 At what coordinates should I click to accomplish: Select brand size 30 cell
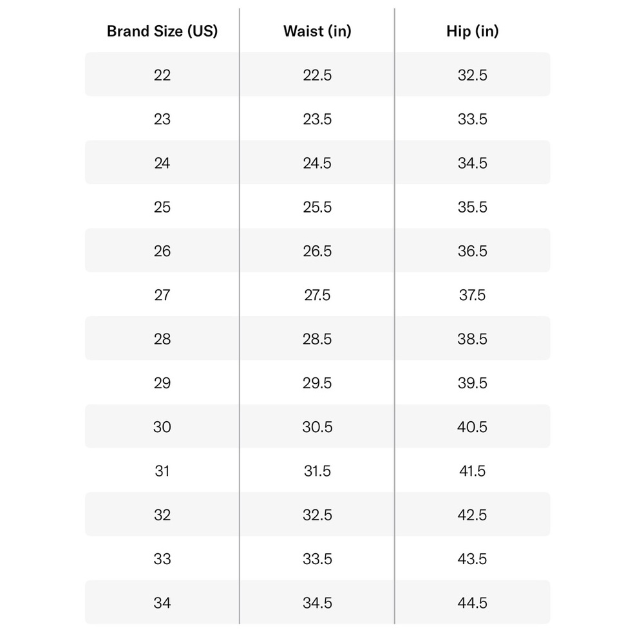[x=162, y=427]
